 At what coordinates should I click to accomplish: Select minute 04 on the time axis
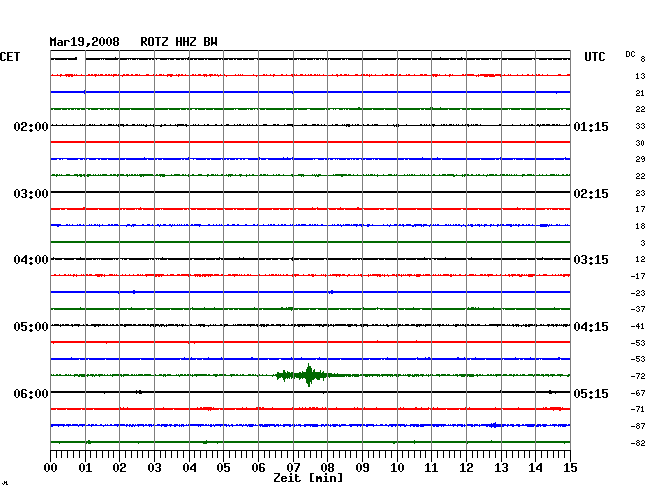(189, 467)
